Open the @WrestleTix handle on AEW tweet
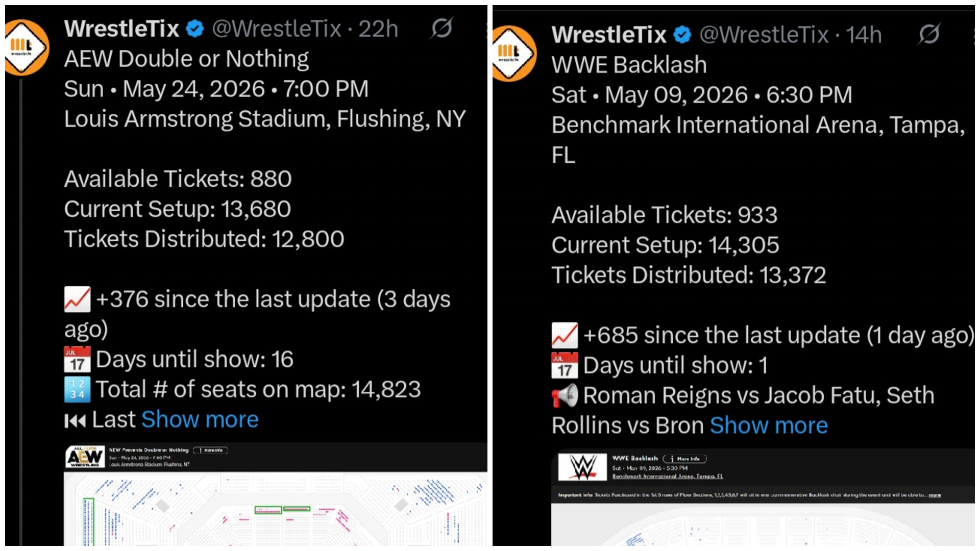The height and width of the screenshot is (551, 980). click(x=276, y=29)
